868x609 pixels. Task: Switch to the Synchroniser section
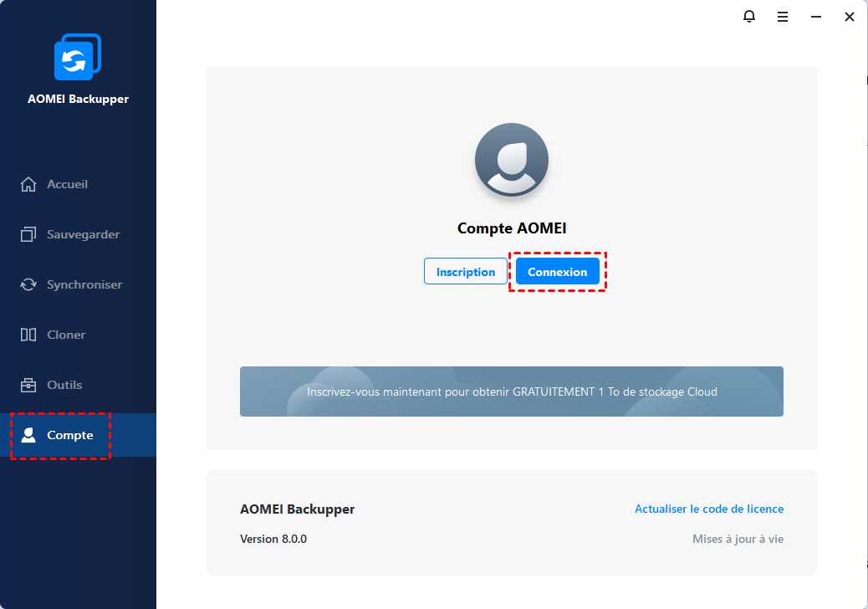pos(78,284)
